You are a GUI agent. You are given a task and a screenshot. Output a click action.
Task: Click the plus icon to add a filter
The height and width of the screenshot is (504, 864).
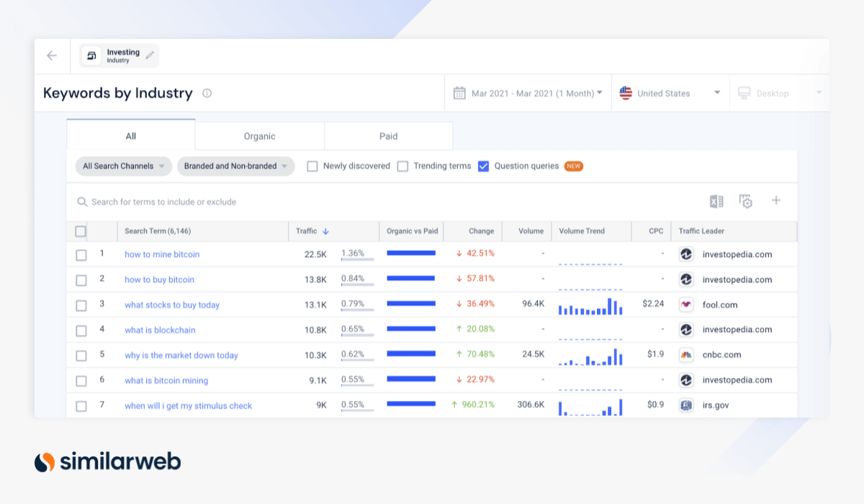(x=776, y=201)
